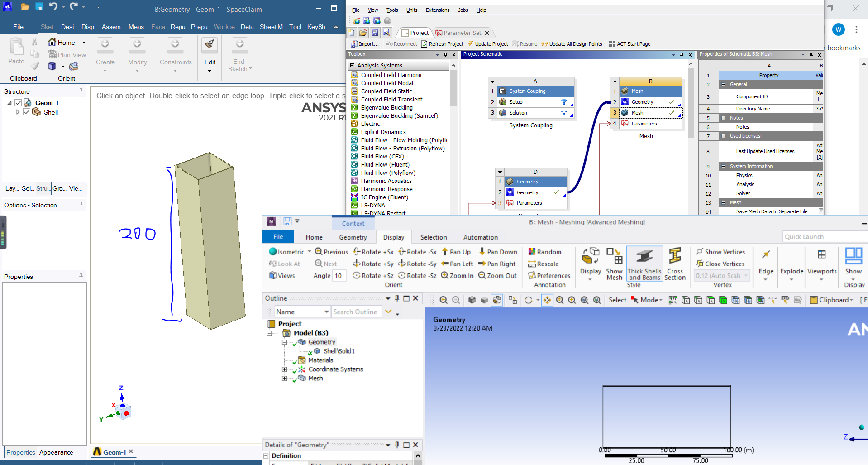Expand Shell node in SpaceClaim Structure tree
Screen dimensions: 868x465
click(x=18, y=112)
